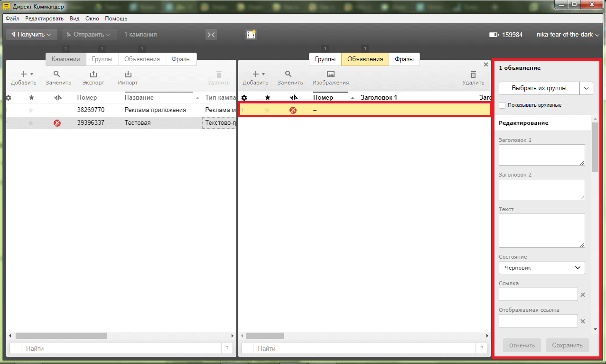The image size is (606, 364).
Task: Toggle star for campaign 38269770
Action: [x=31, y=110]
